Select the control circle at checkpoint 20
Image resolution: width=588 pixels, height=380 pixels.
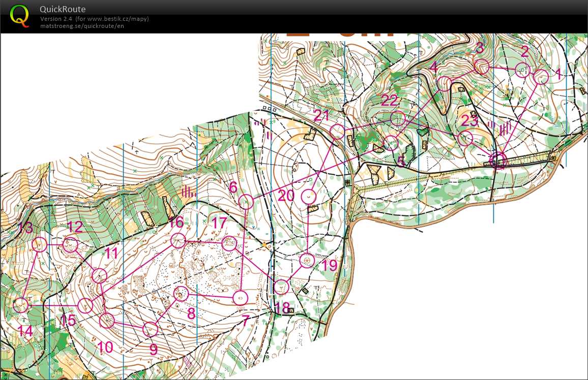[309, 196]
